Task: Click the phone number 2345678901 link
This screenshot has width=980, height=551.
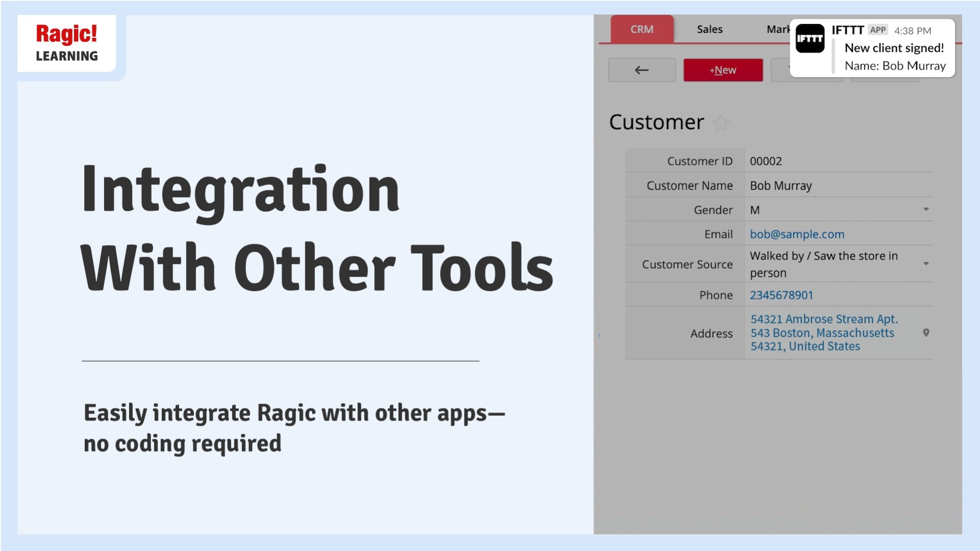Action: pos(781,294)
